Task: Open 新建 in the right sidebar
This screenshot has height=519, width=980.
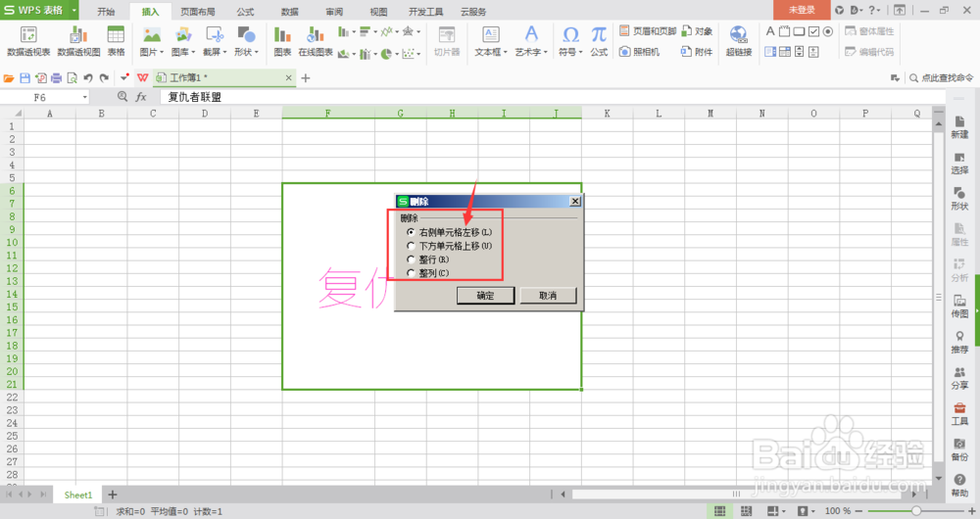Action: click(959, 127)
